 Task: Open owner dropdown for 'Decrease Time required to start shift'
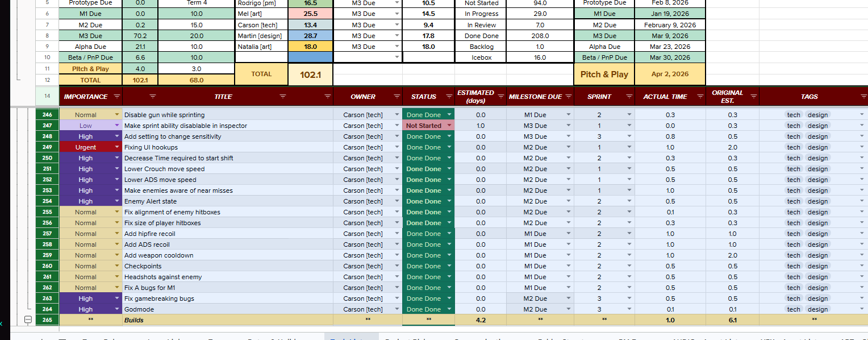tap(397, 158)
